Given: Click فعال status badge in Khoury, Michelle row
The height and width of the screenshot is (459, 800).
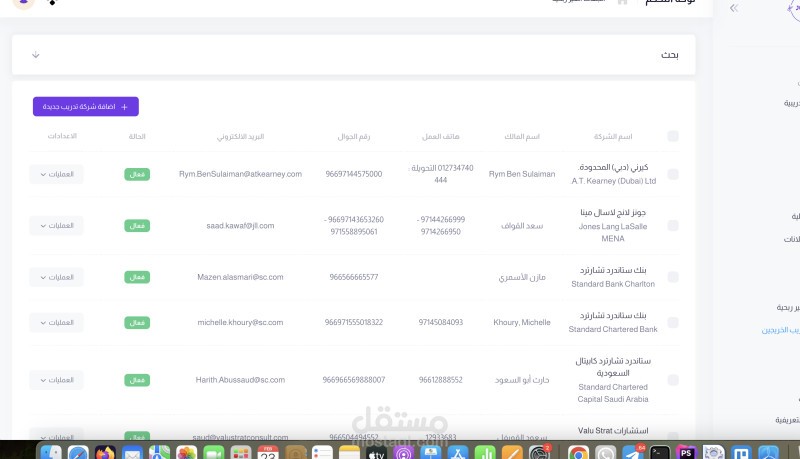Looking at the screenshot, I should [137, 322].
